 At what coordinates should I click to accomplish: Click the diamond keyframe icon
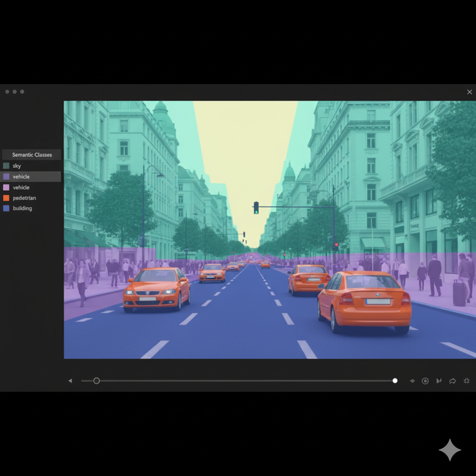[x=412, y=381]
